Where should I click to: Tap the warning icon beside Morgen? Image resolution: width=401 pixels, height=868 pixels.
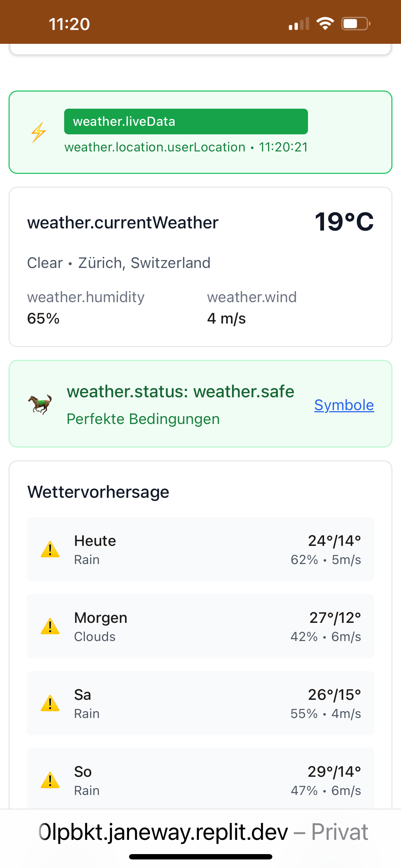50,626
